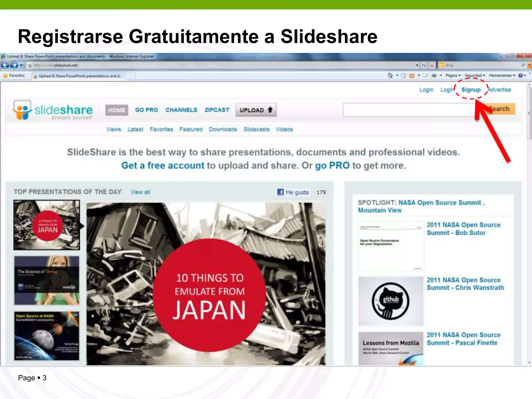Click the page vertical scrollbar thumb

pyautogui.click(x=530, y=114)
